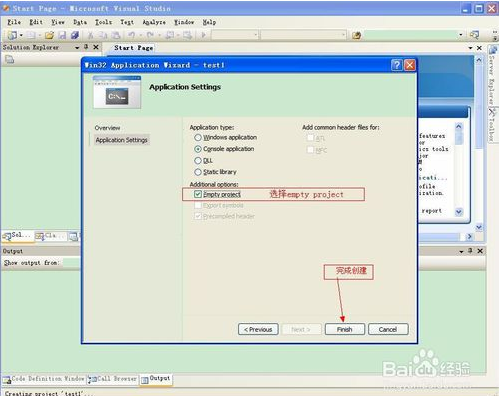Close the Output panel

pyautogui.click(x=480, y=251)
